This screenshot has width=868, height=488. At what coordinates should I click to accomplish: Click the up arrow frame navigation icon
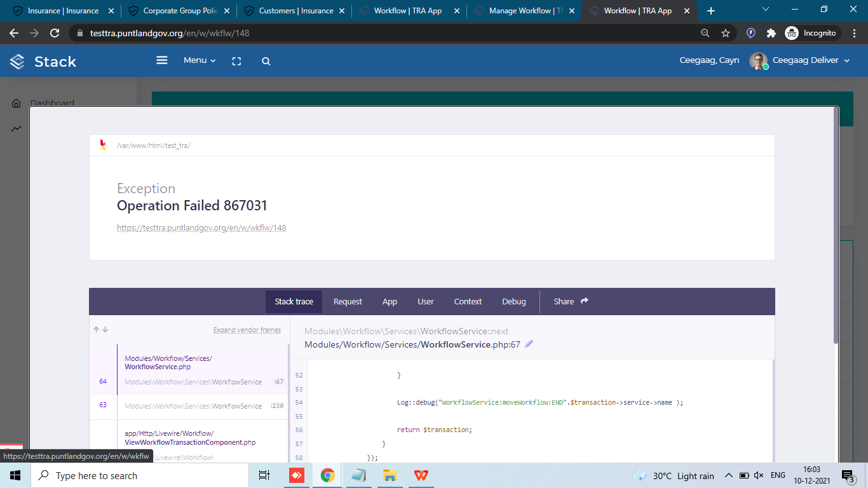click(x=97, y=330)
